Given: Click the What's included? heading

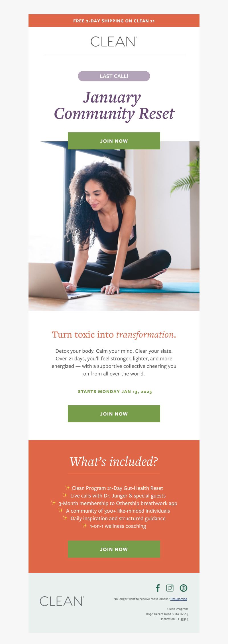Looking at the screenshot, I should (114, 462).
